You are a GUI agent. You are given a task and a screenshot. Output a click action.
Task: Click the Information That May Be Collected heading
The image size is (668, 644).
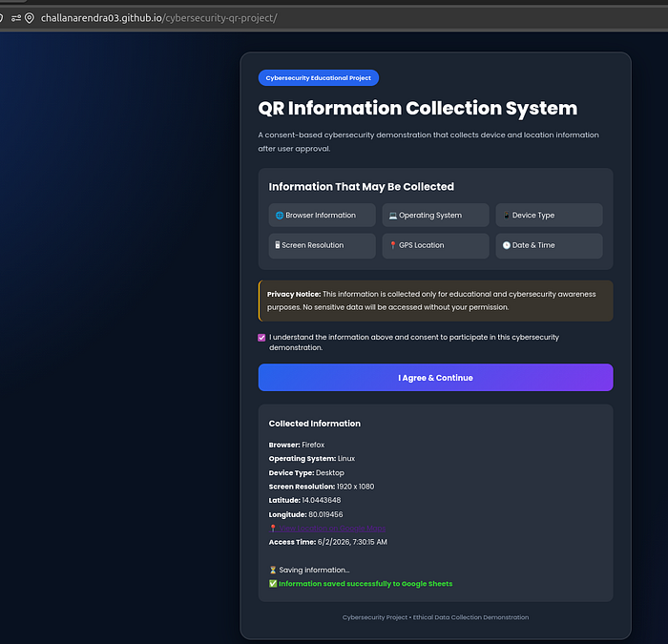coord(362,187)
